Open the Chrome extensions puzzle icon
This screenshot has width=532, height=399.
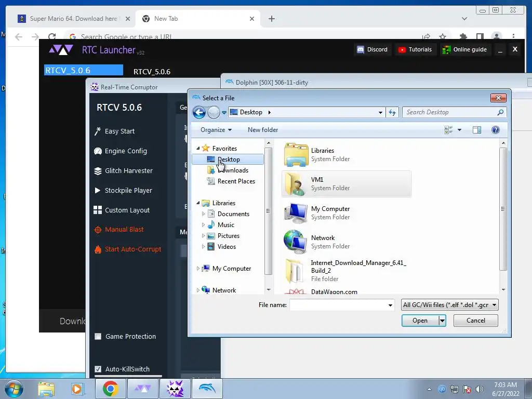[x=463, y=37]
